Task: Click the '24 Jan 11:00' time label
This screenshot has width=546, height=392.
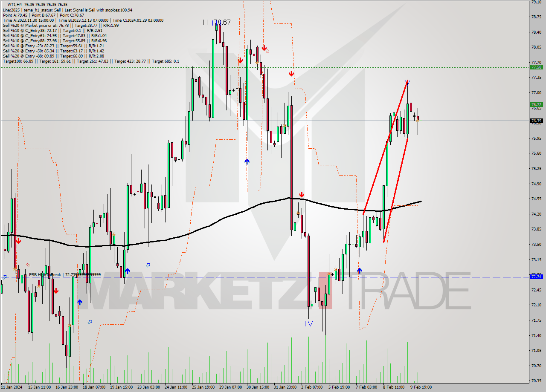Action: coord(176,387)
